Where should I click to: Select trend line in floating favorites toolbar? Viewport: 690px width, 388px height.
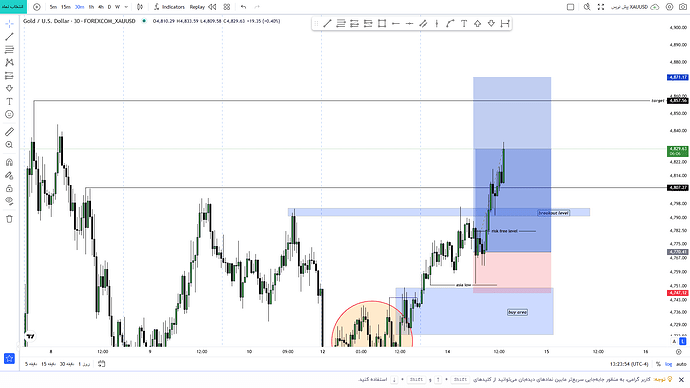(327, 24)
